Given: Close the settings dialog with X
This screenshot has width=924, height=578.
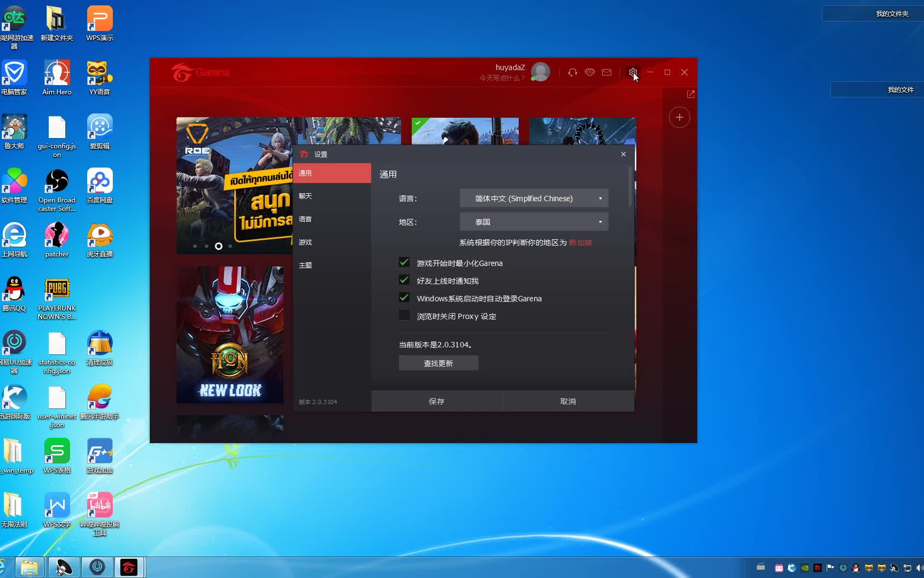Looking at the screenshot, I should pos(623,154).
